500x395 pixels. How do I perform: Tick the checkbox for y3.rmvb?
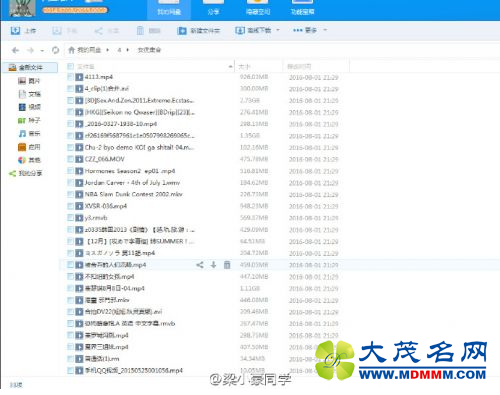pos(70,218)
